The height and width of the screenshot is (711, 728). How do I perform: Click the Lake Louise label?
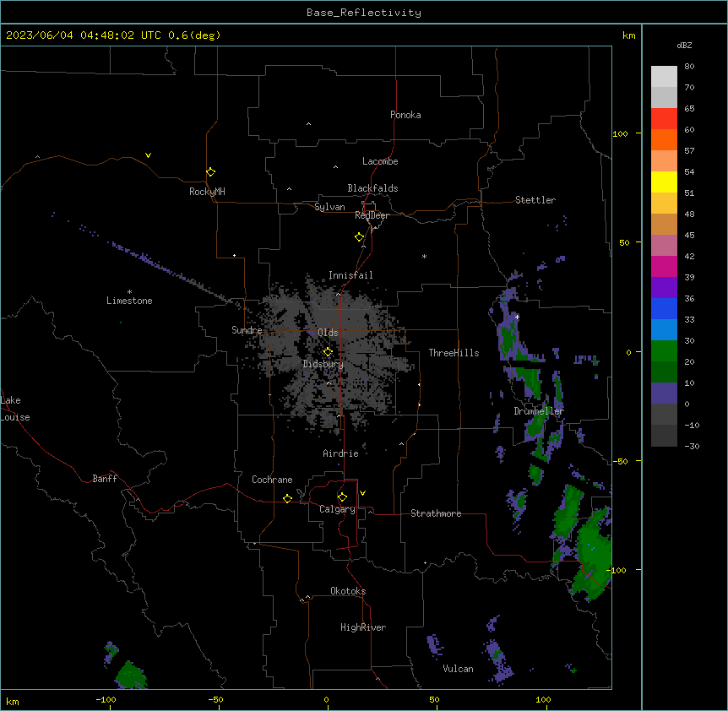[x=15, y=409]
